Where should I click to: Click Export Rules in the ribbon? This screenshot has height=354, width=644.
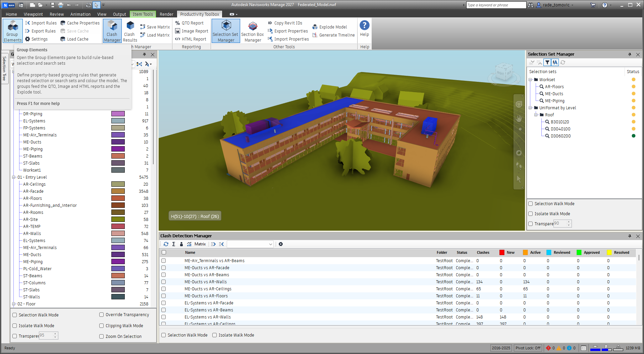[x=41, y=31]
